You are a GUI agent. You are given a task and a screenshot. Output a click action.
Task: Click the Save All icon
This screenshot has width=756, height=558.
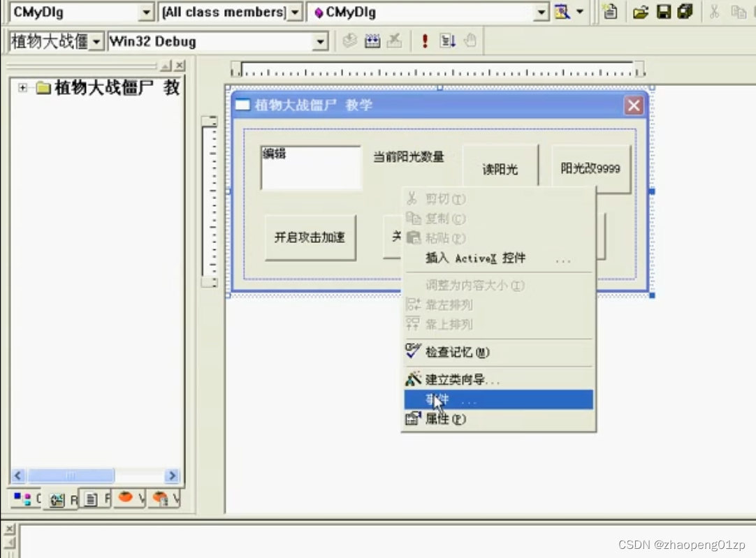click(685, 12)
